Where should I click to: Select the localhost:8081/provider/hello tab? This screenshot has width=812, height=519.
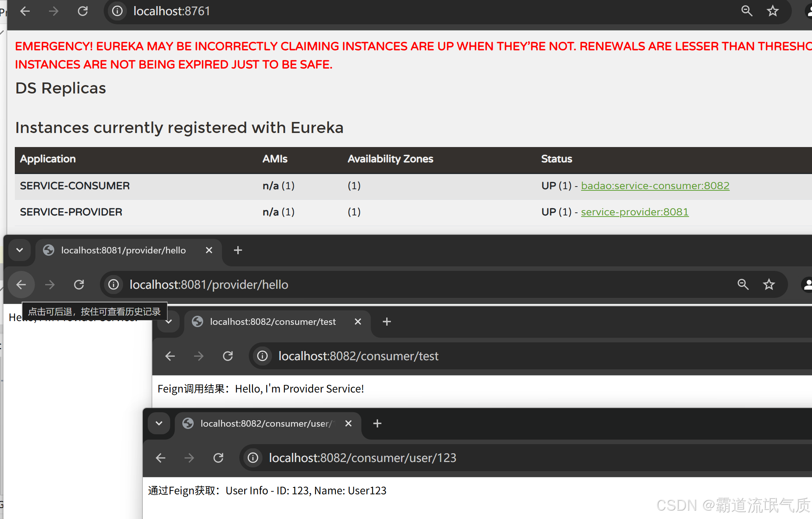pos(123,250)
